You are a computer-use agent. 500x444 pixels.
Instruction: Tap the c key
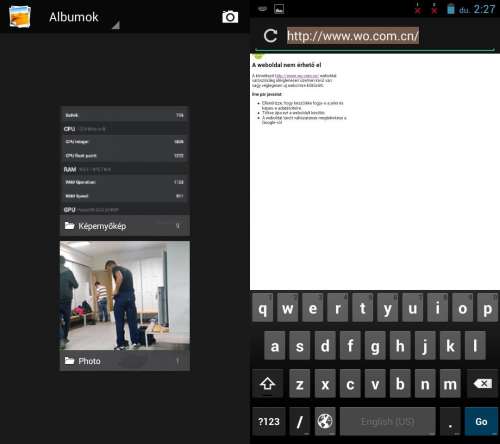click(350, 384)
